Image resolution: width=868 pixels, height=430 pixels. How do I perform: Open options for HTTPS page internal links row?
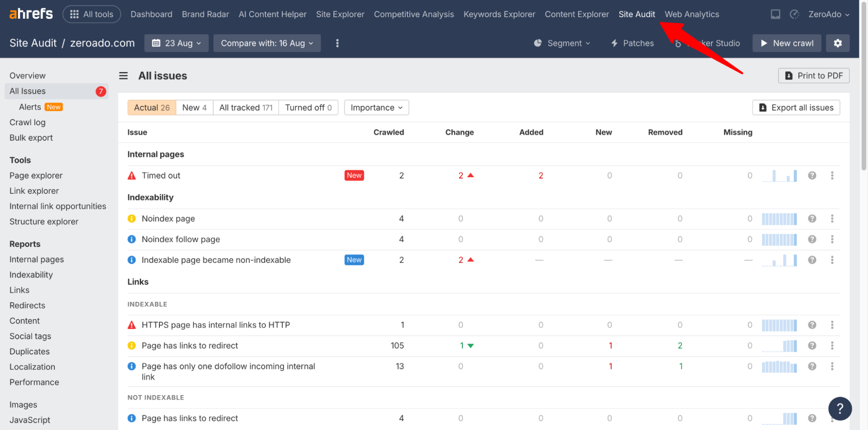(x=832, y=325)
